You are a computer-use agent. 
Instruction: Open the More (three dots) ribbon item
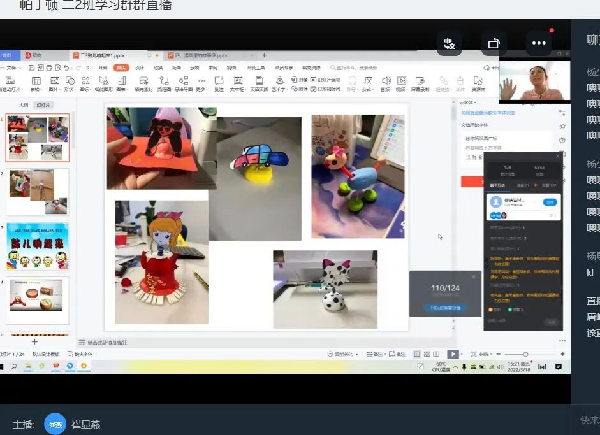click(201, 83)
